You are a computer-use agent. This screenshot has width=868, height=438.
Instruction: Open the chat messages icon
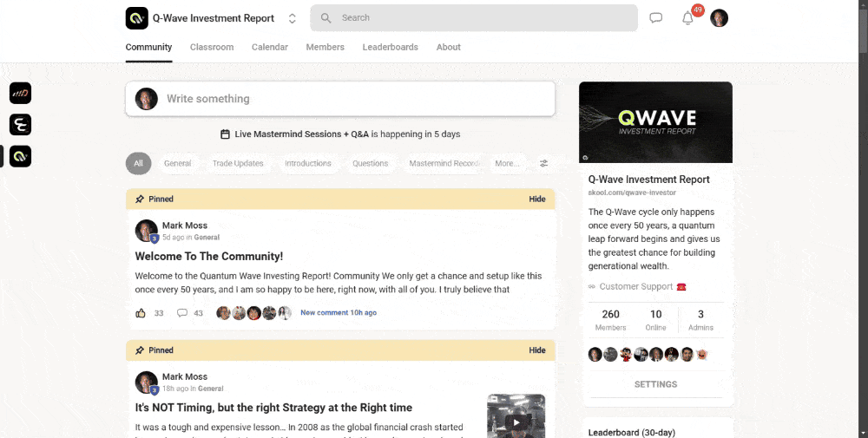tap(656, 17)
